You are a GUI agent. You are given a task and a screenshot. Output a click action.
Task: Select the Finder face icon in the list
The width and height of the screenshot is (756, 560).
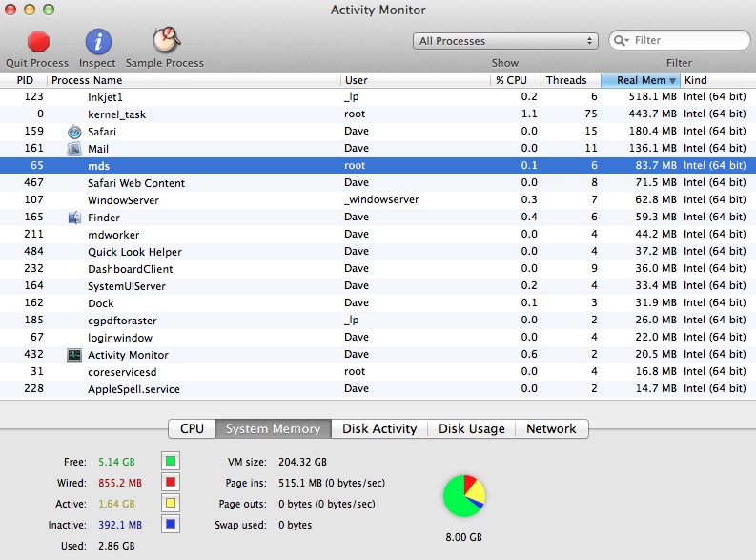tap(74, 218)
